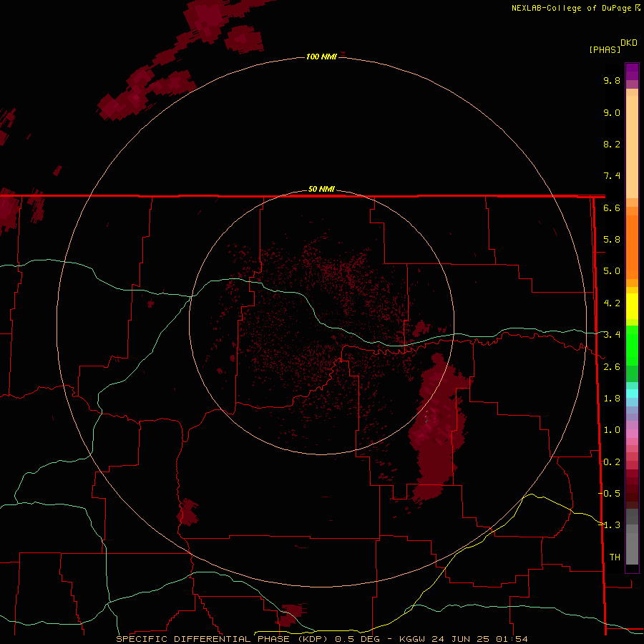Click the KGGW 24 JUN 25 01:54 timestamp
This screenshot has width=644, height=644.
(463, 639)
